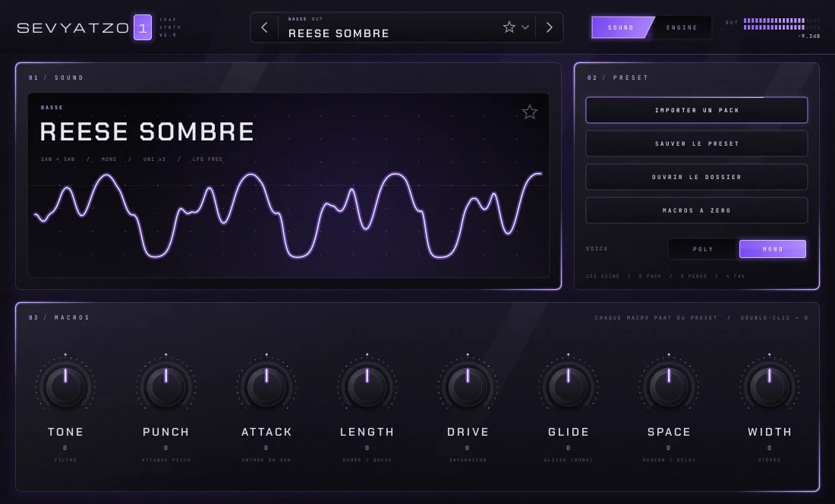This screenshot has height=504, width=835.
Task: Switch to the Sound tab
Action: point(621,27)
